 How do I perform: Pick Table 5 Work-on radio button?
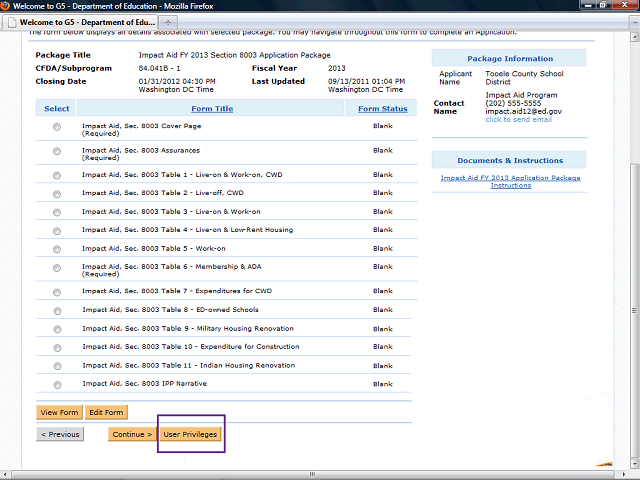click(x=57, y=249)
